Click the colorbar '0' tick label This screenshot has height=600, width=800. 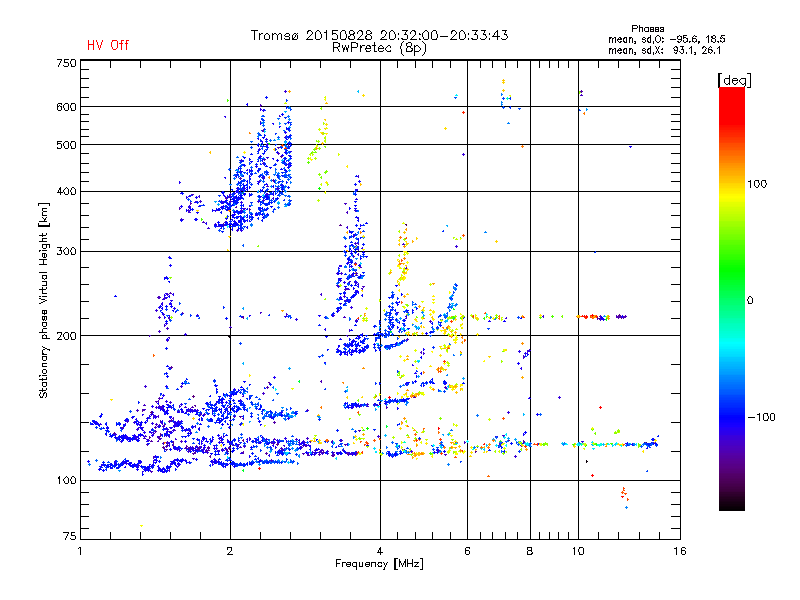750,301
